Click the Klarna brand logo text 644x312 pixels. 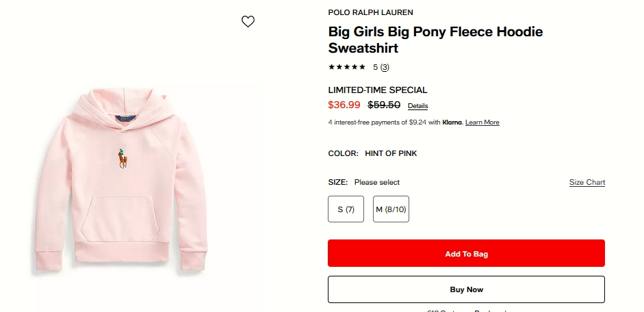pos(452,122)
